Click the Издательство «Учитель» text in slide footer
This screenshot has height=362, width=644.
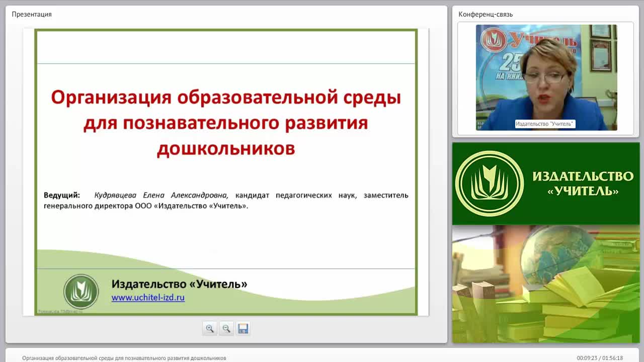coord(180,284)
